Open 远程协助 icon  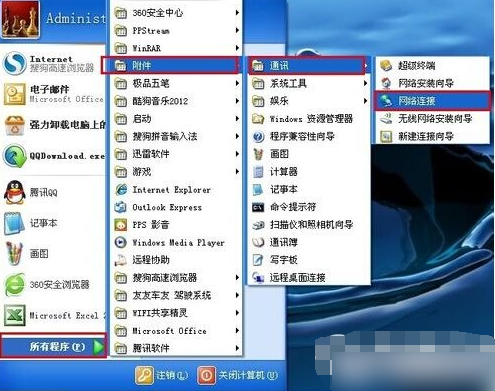point(121,260)
